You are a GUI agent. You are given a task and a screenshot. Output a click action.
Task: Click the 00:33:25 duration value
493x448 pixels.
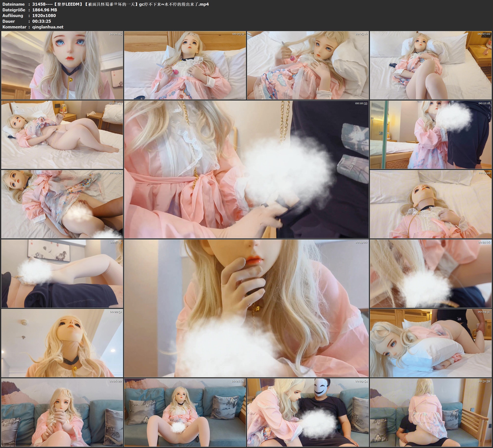tap(42, 21)
